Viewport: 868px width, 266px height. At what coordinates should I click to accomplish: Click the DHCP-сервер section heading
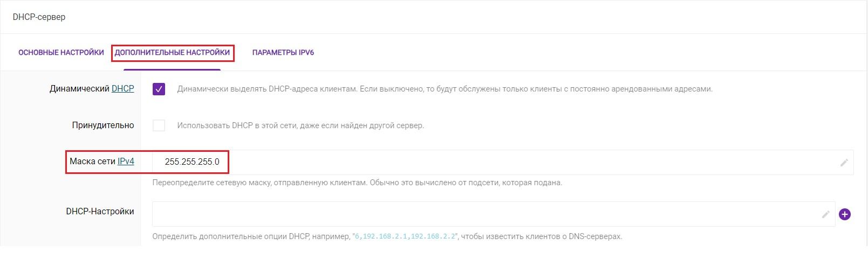39,17
